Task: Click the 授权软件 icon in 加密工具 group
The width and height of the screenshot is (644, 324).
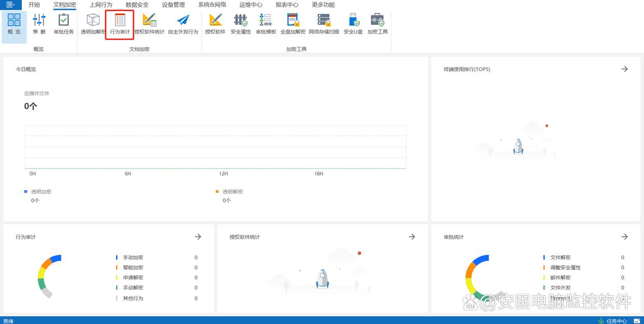Action: (215, 24)
